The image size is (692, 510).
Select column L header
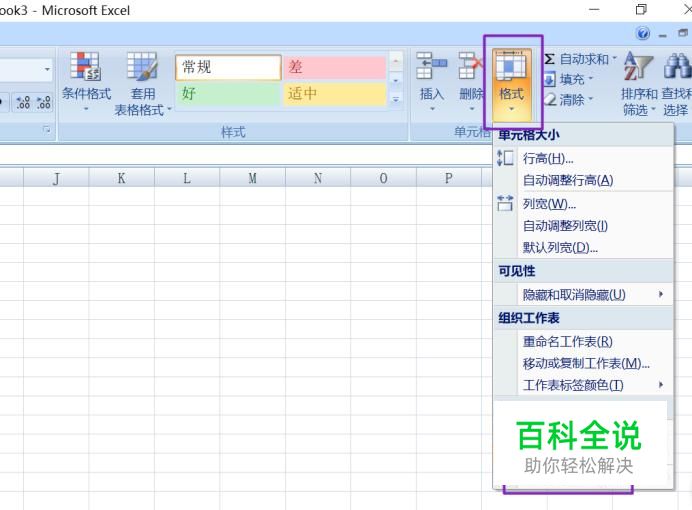(187, 178)
